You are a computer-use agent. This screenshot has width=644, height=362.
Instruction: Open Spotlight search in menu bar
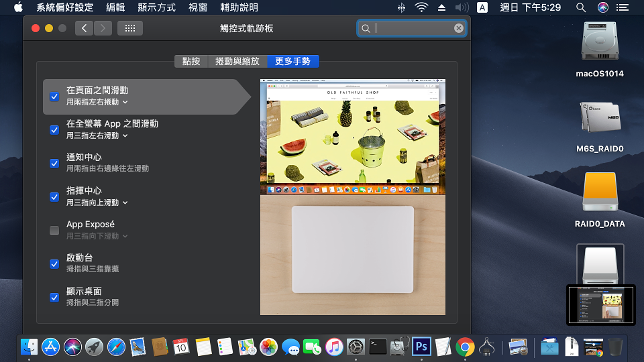tap(581, 7)
